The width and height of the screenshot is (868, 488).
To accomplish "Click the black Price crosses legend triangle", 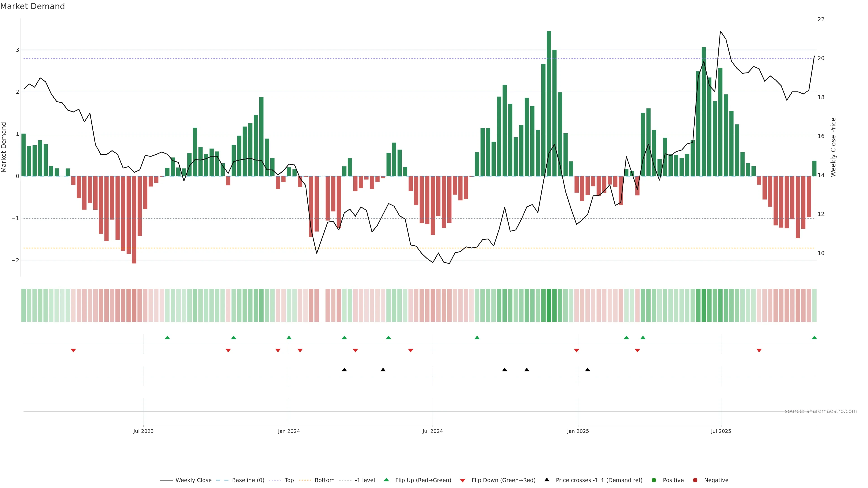I will coord(547,480).
